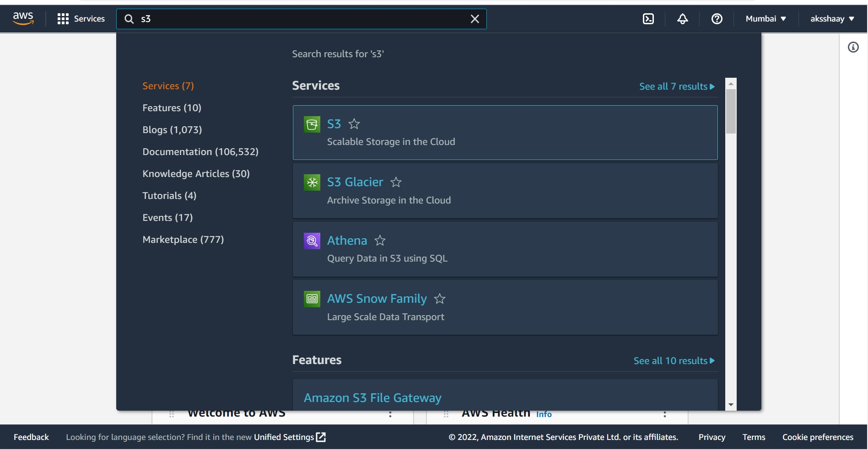Image resolution: width=868 pixels, height=450 pixels.
Task: Click the magnifier search icon
Action: point(129,19)
